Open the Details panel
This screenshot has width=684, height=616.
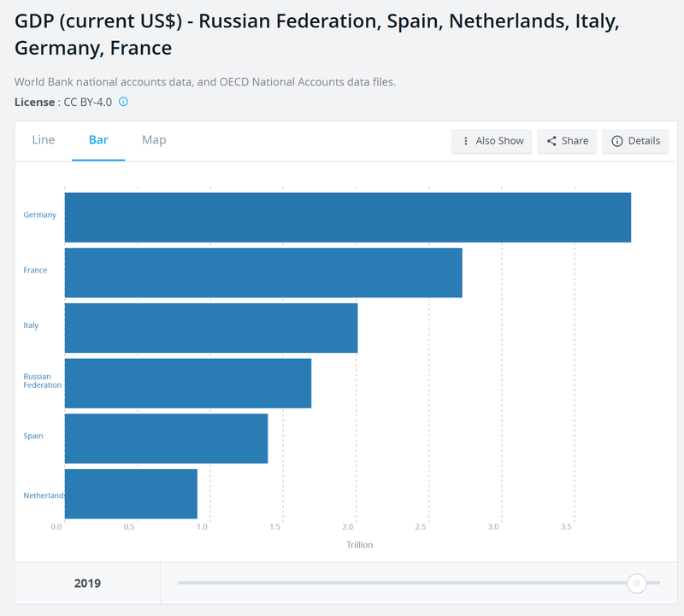635,141
